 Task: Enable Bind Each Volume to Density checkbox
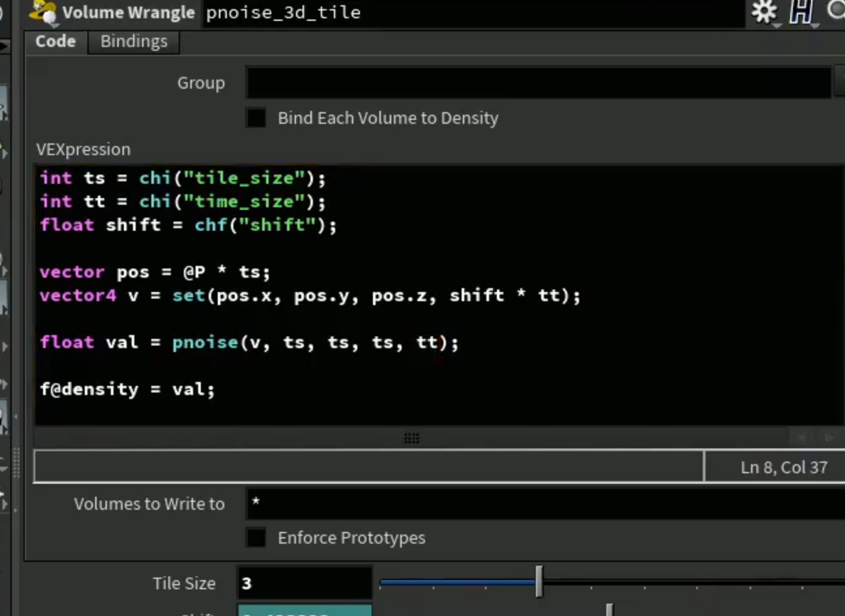pyautogui.click(x=256, y=118)
